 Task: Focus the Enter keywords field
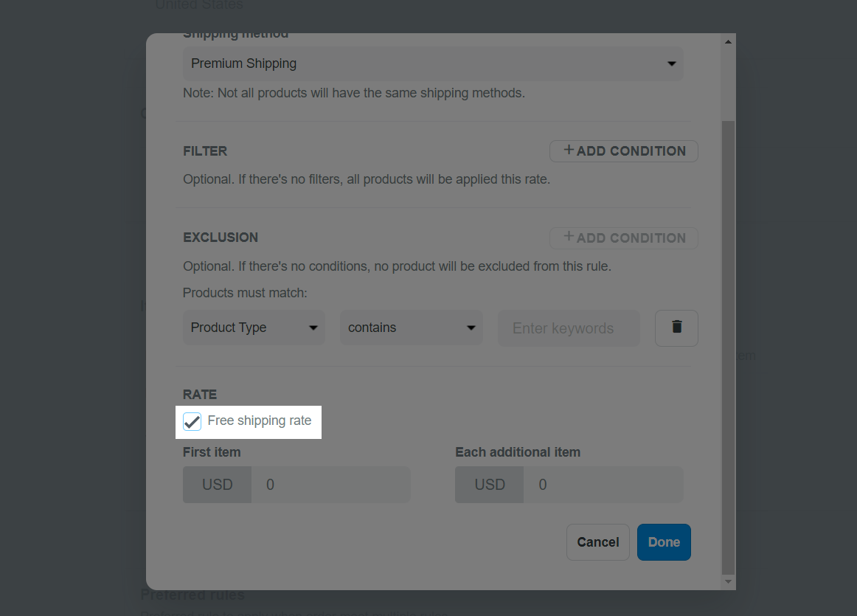[569, 328]
